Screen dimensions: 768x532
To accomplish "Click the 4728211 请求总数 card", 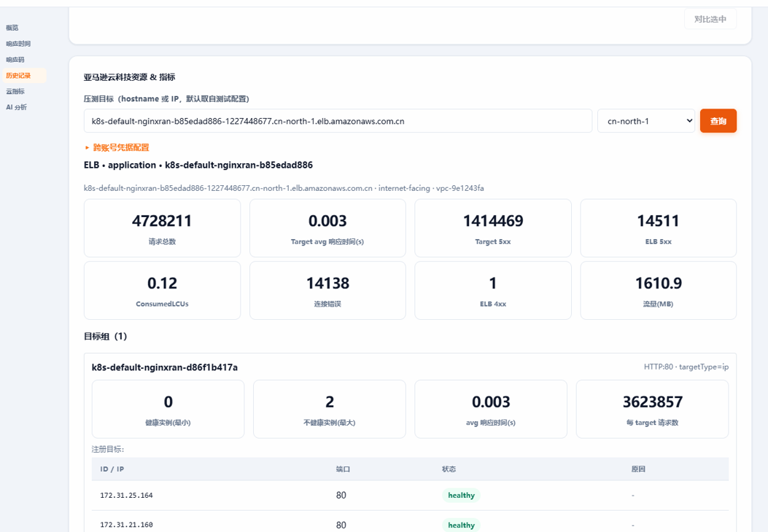I will point(162,228).
